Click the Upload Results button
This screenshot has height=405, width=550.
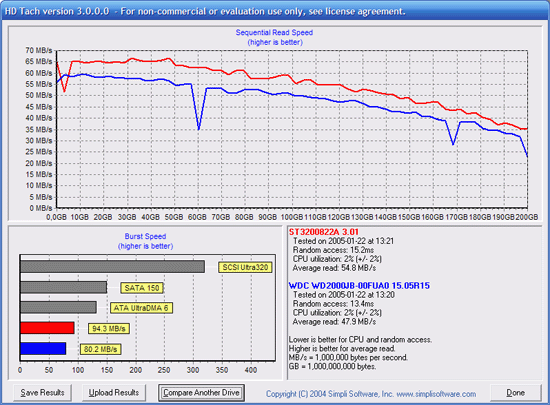[x=114, y=393]
